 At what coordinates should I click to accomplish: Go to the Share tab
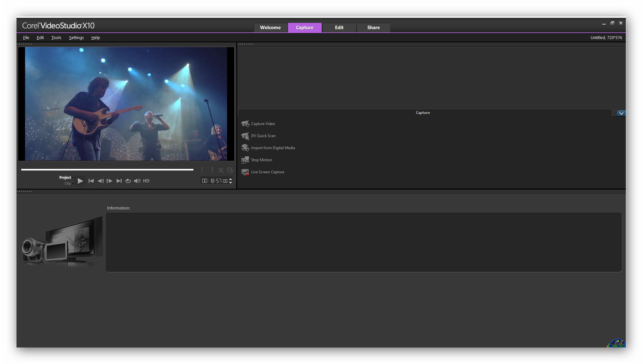click(373, 28)
